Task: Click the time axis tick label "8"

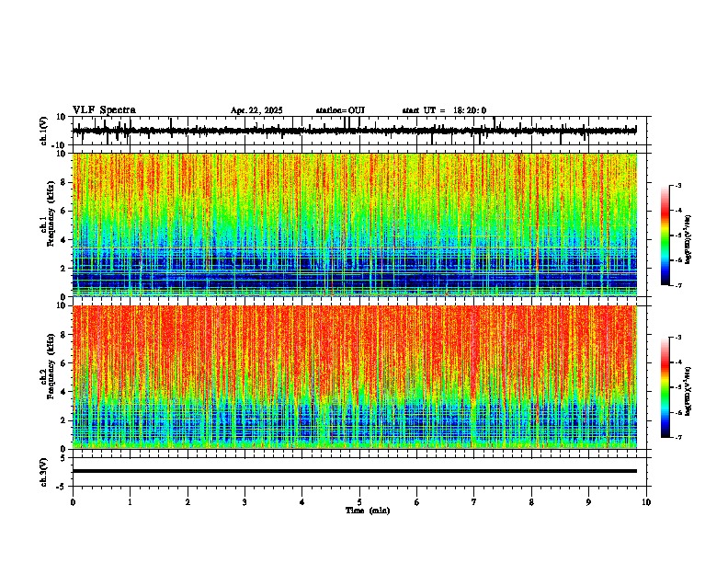Action: 531,502
